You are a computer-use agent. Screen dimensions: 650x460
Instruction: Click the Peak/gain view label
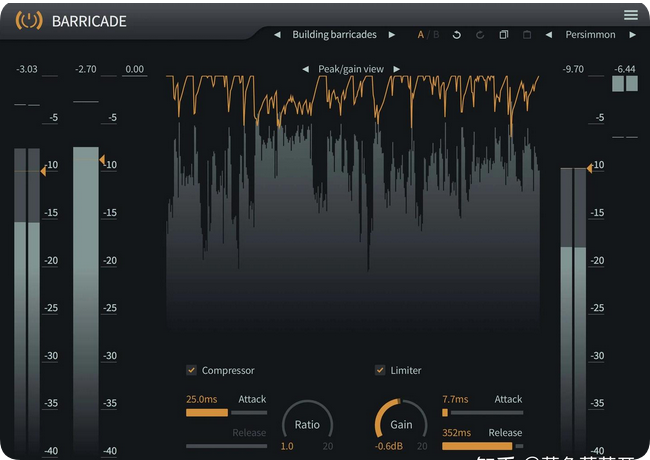coord(351,69)
